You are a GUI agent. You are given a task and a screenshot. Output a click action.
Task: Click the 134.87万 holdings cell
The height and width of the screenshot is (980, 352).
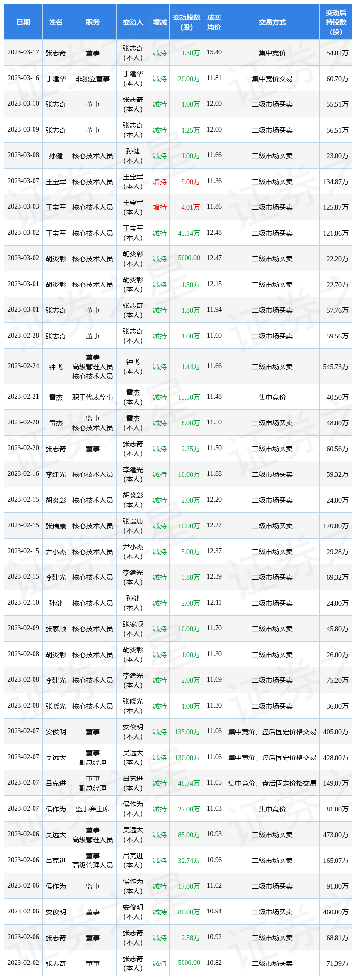pos(336,181)
